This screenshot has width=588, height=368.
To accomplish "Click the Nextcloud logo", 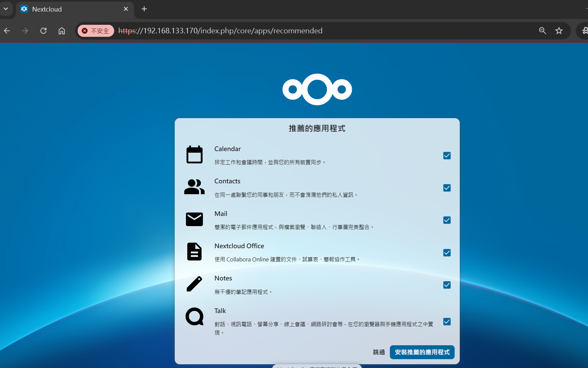I will [x=317, y=89].
